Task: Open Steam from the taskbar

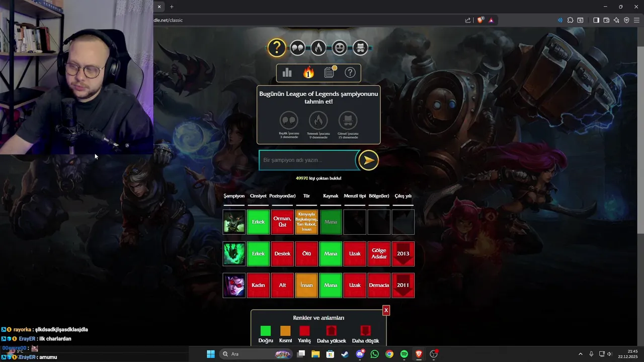Action: (345, 354)
